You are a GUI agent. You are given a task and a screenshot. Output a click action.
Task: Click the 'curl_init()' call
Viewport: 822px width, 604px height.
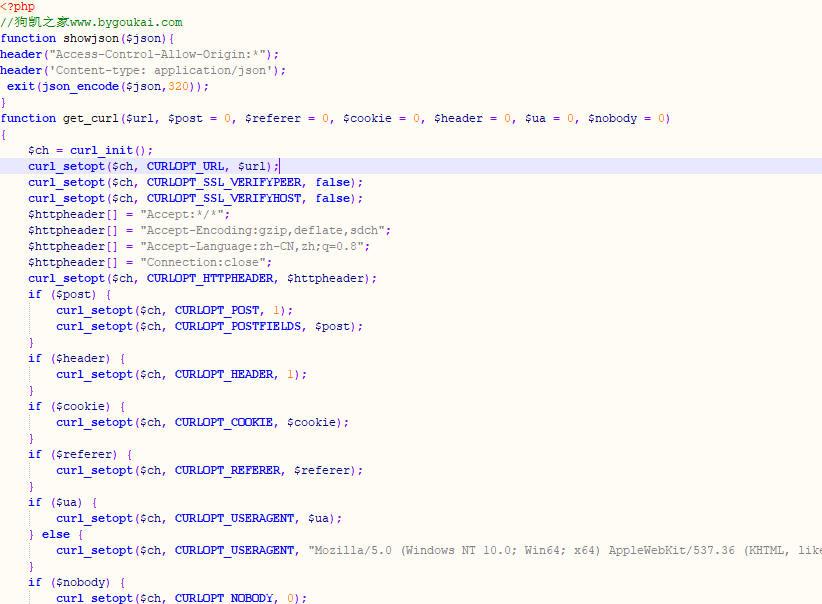108,150
